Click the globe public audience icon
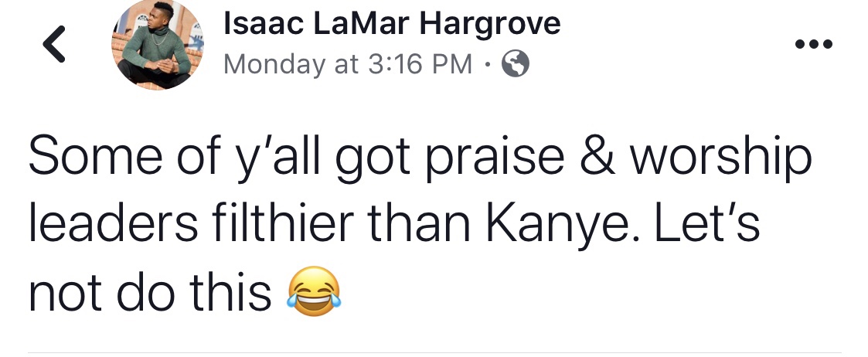 coord(516,65)
